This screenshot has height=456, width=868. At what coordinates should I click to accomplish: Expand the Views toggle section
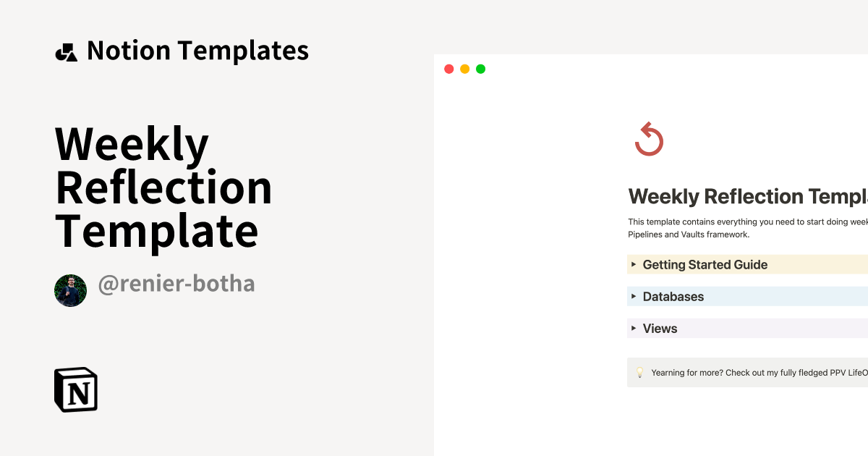coord(660,328)
